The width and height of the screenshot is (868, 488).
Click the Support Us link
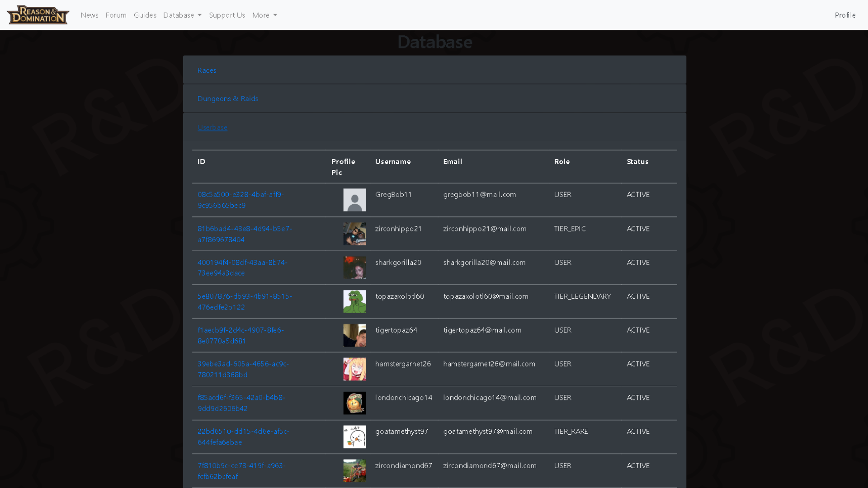(227, 15)
